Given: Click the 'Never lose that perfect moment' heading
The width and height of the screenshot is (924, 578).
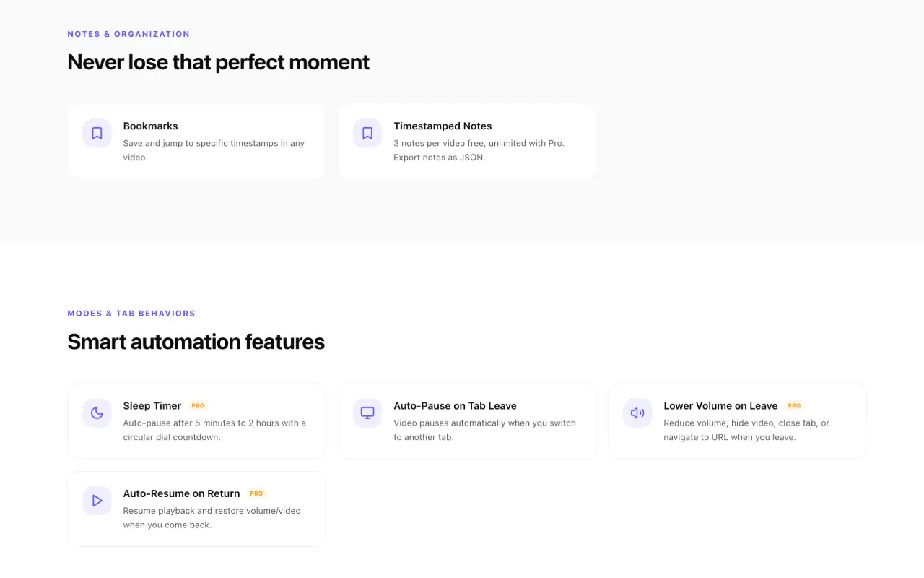Looking at the screenshot, I should pyautogui.click(x=218, y=62).
